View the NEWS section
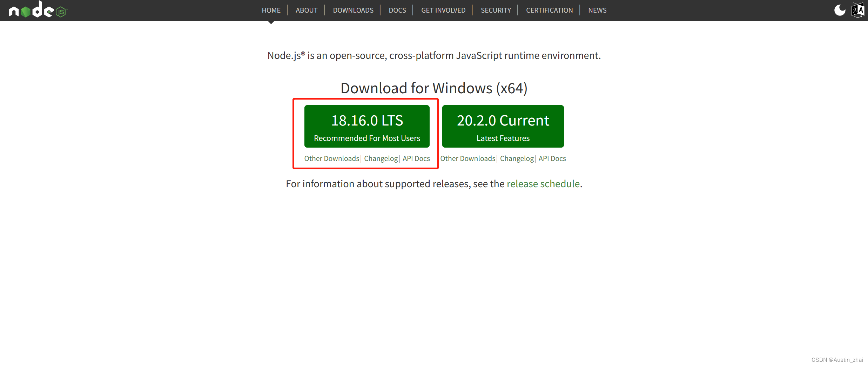 (x=597, y=10)
